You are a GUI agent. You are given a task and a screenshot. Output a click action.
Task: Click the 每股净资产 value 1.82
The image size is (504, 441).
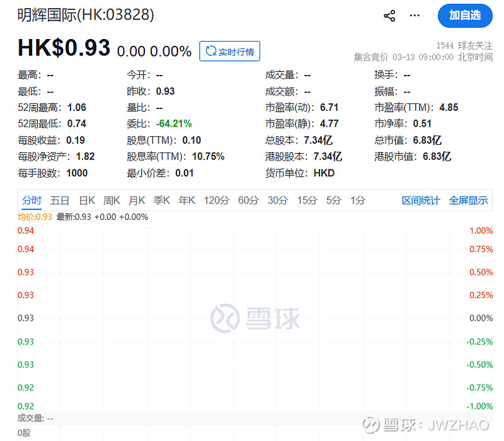coord(85,156)
